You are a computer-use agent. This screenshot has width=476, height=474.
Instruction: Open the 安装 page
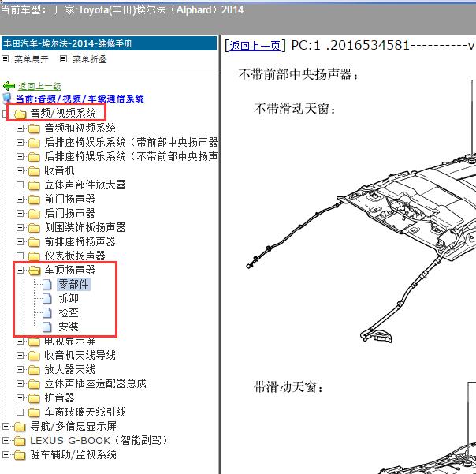coord(69,327)
